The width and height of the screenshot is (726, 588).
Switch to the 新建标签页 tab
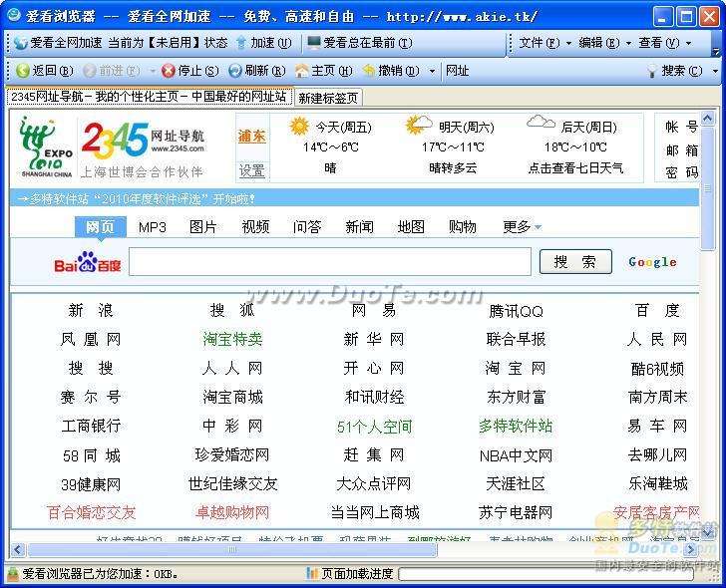click(x=328, y=98)
